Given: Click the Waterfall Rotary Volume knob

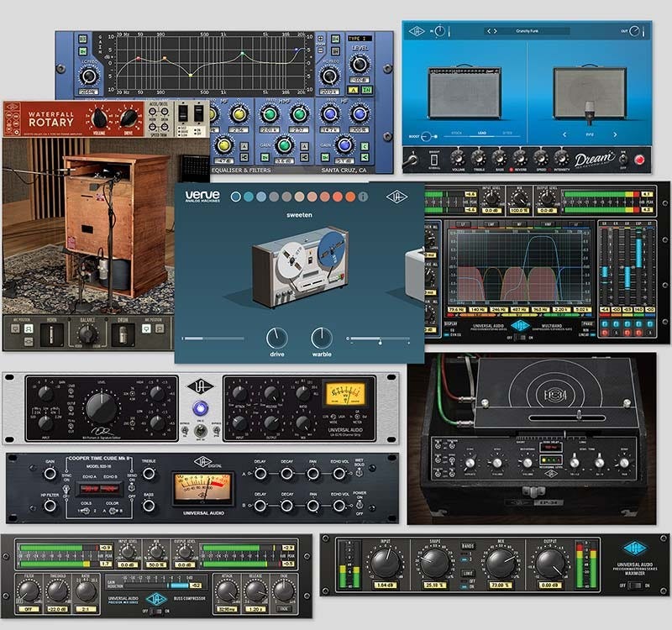Looking at the screenshot, I should pos(99,118).
